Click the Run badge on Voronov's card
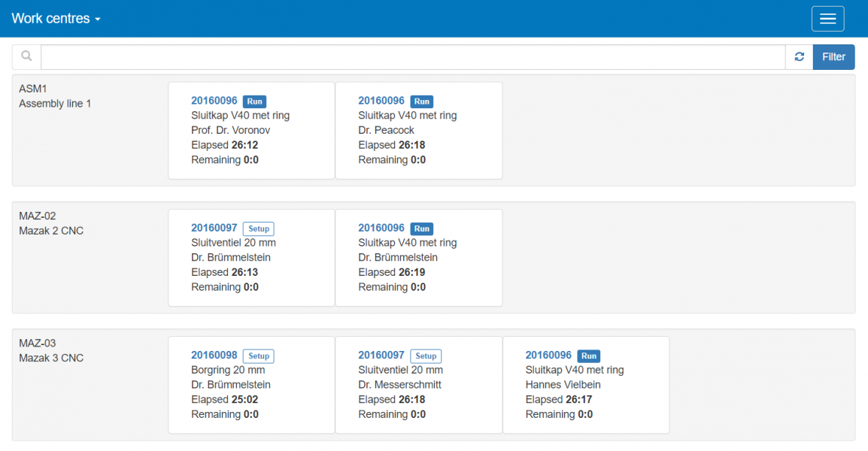The image size is (868, 451). coord(255,101)
